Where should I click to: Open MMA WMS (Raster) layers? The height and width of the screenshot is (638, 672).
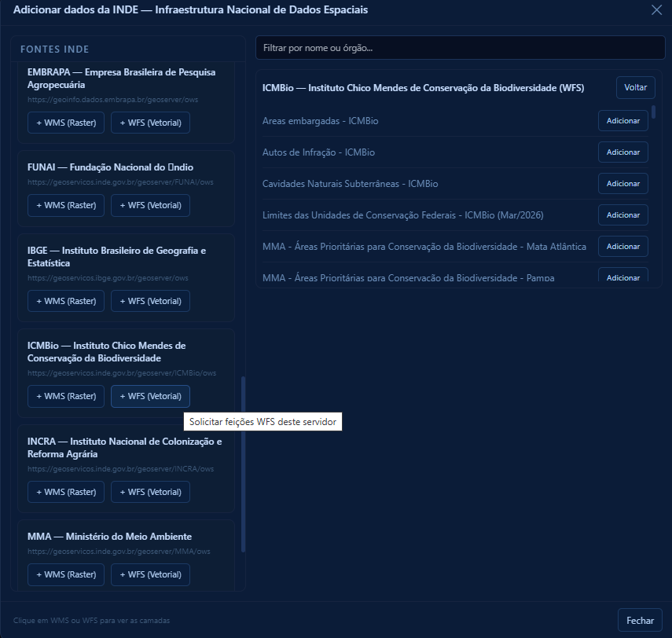(66, 574)
